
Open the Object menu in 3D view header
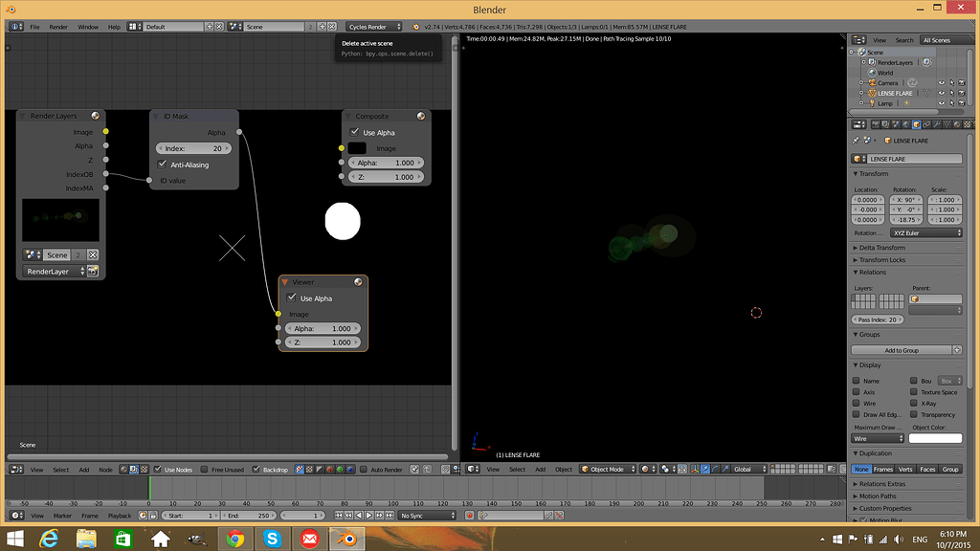coord(563,469)
